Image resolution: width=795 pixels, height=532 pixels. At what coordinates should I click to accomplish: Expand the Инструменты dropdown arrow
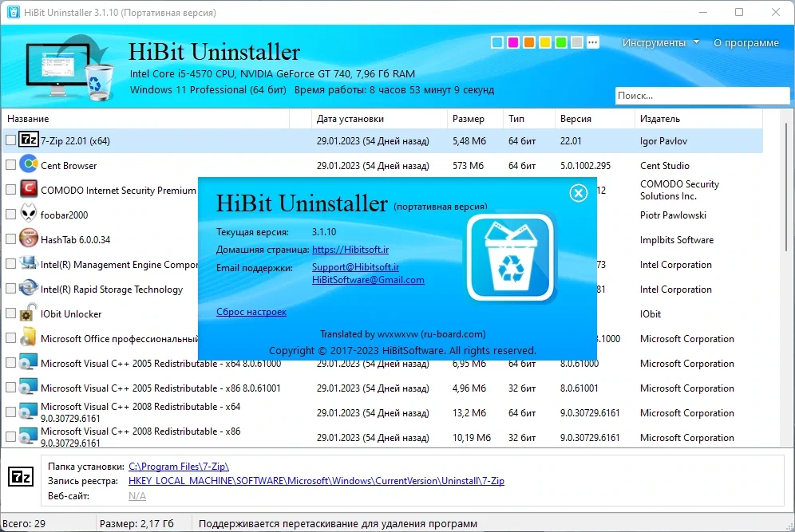click(696, 42)
